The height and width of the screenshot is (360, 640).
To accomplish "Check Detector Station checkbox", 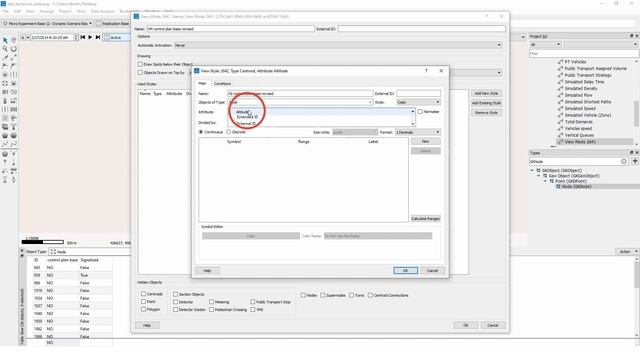I will 175,309.
